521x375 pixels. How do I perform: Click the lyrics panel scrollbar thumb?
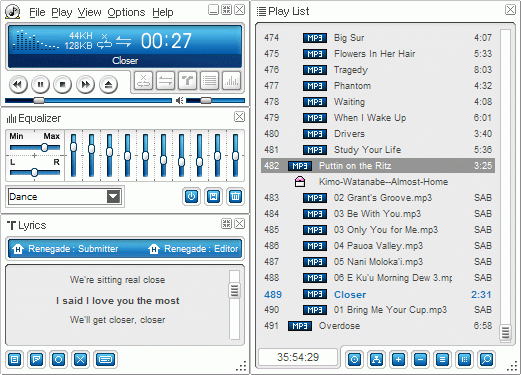pyautogui.click(x=235, y=290)
